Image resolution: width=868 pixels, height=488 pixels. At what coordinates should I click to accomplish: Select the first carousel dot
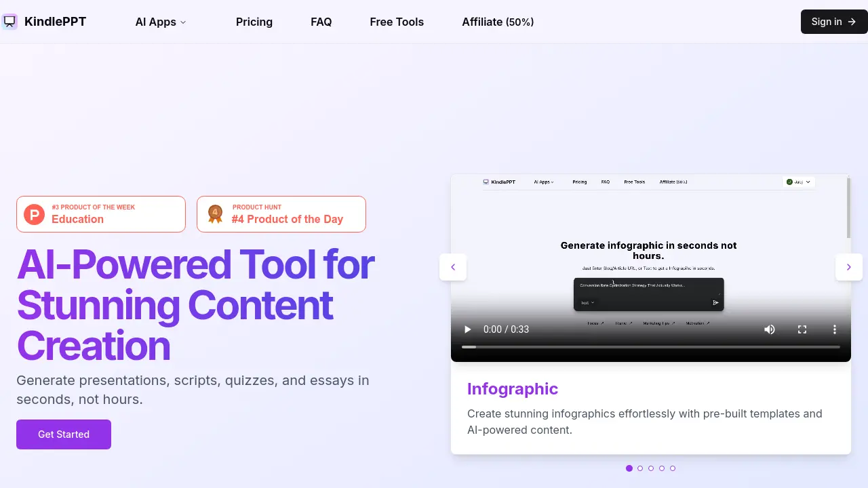point(629,468)
